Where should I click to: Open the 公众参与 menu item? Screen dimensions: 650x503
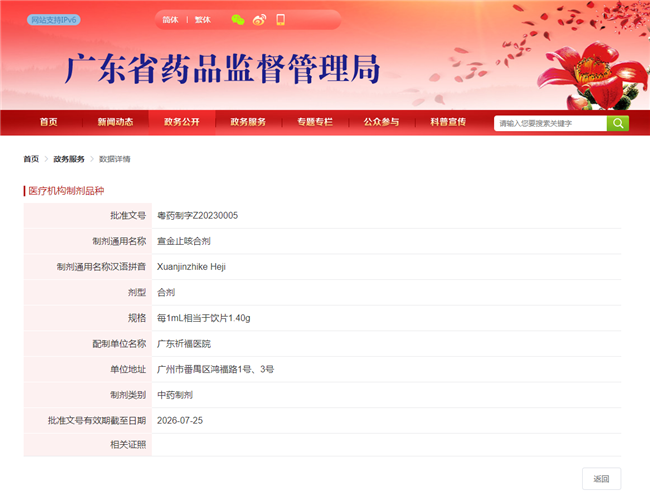381,122
